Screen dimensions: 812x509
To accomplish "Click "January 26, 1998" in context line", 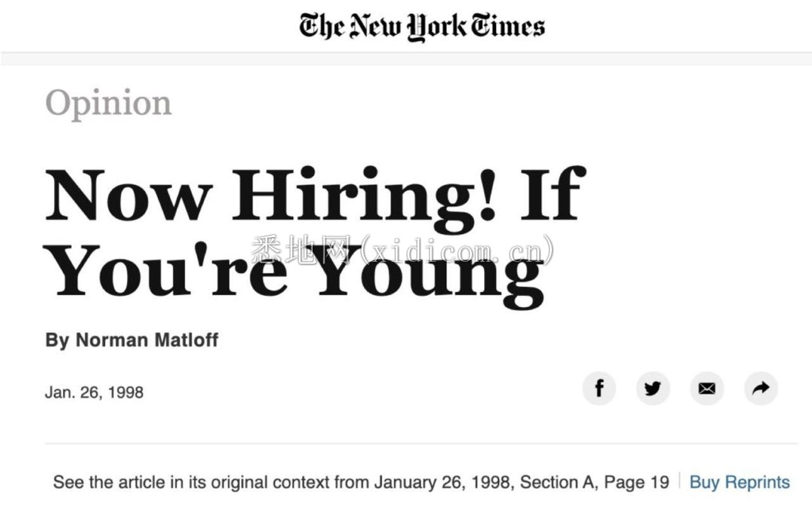I will [x=442, y=482].
